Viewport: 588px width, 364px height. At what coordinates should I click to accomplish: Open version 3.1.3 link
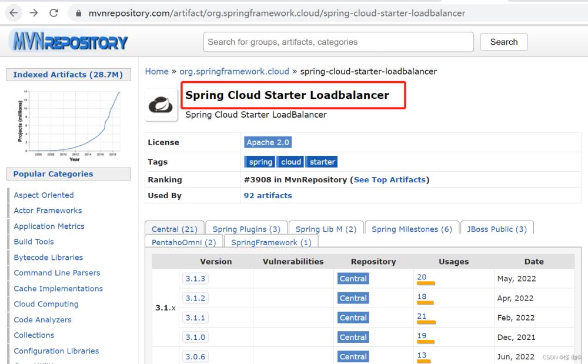coord(195,279)
